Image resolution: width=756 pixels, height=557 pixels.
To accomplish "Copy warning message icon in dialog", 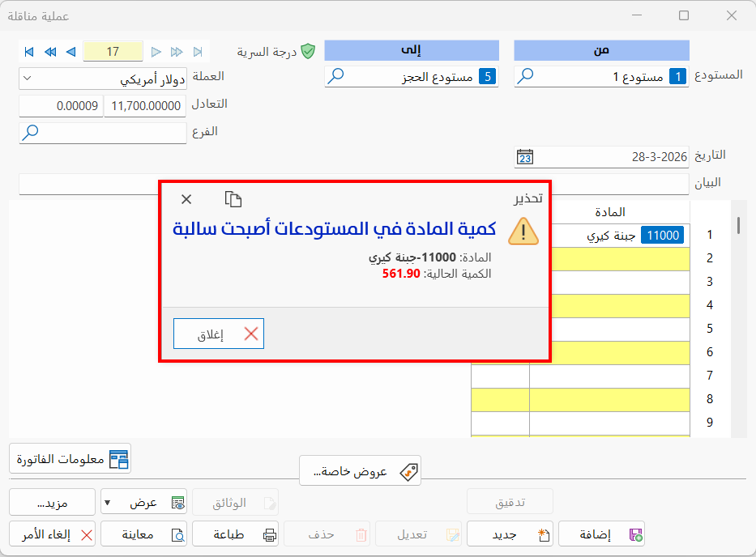I will click(233, 199).
